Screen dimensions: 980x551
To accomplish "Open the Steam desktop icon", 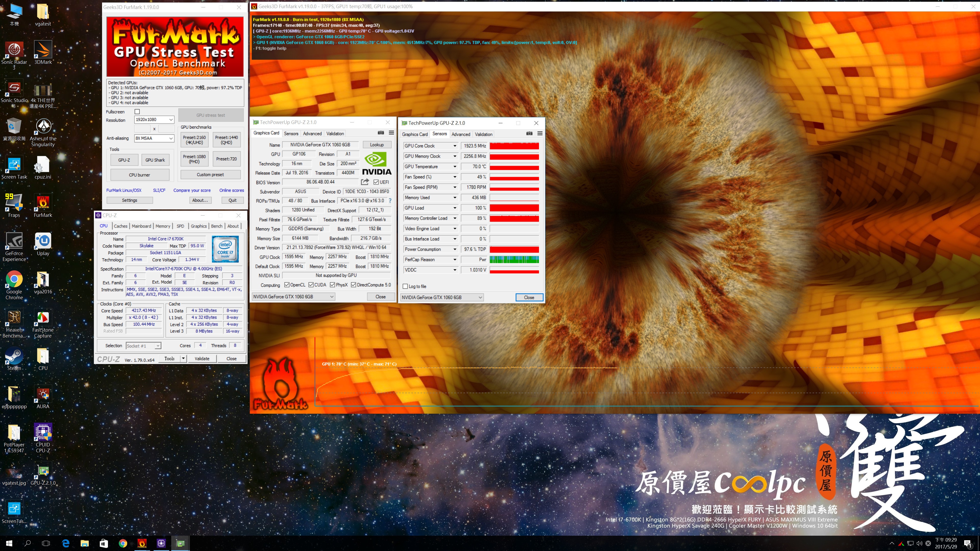I will [x=14, y=359].
